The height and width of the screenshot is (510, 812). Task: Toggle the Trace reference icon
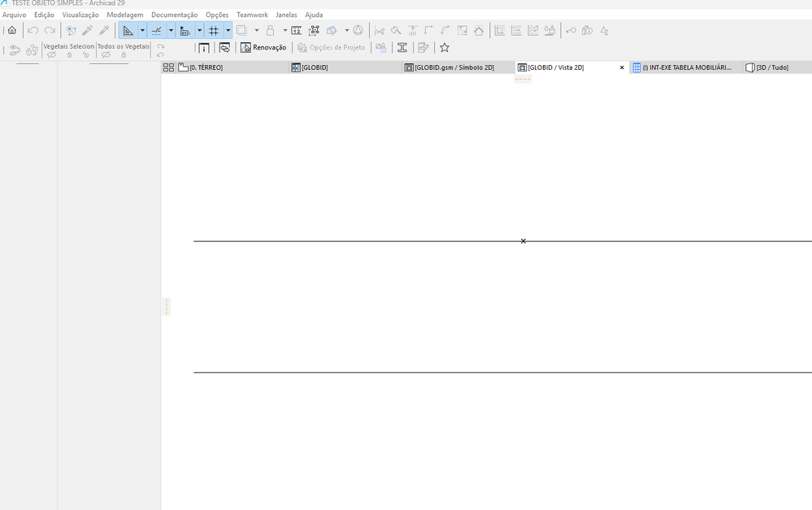(x=332, y=31)
